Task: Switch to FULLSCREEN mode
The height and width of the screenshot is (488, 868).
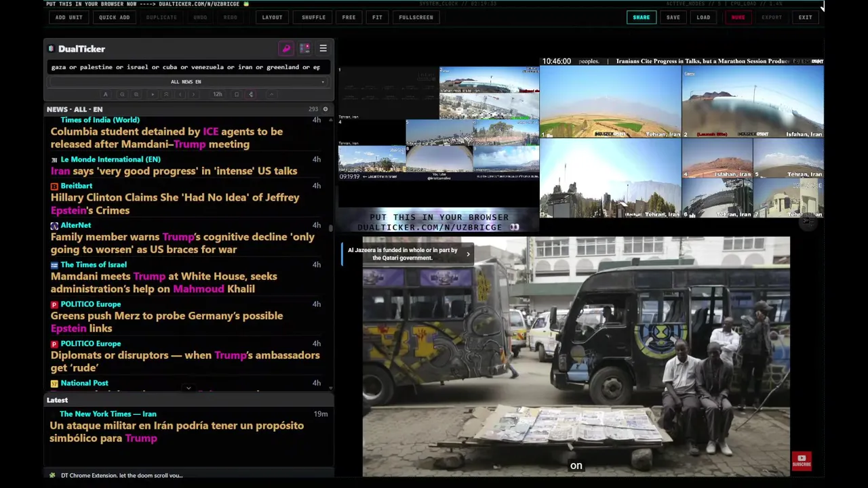Action: [x=416, y=17]
